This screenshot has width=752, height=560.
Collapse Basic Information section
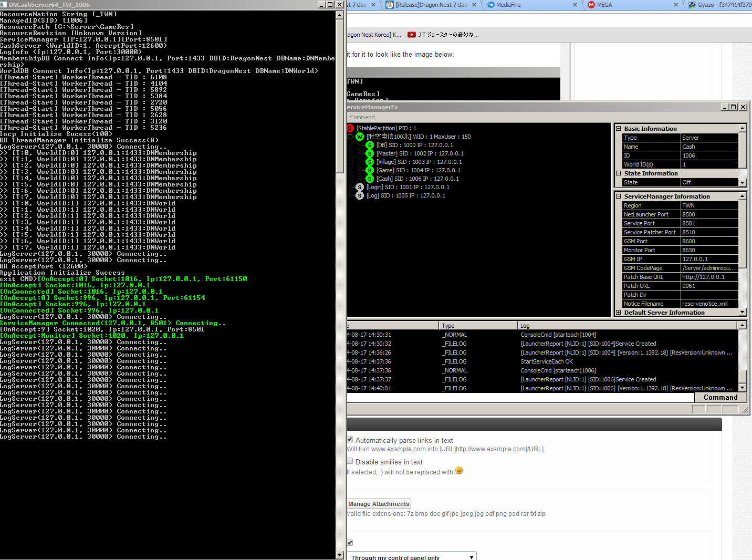coord(619,129)
